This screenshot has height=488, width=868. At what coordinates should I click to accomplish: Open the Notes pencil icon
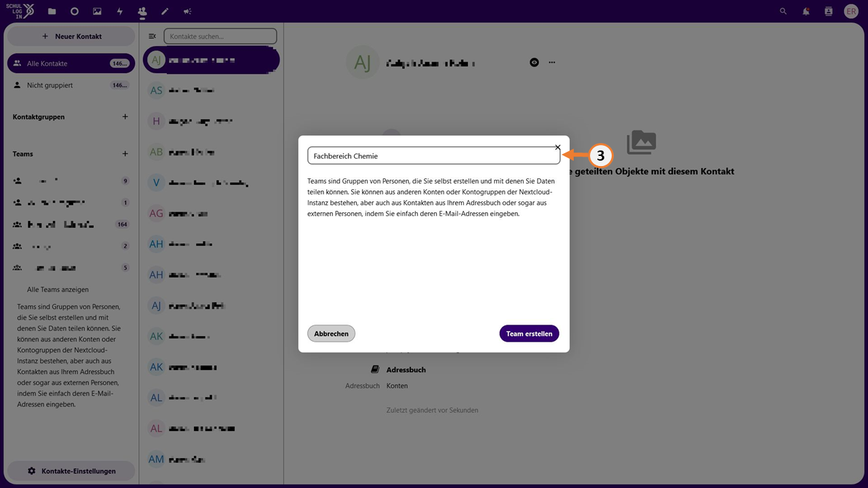165,12
